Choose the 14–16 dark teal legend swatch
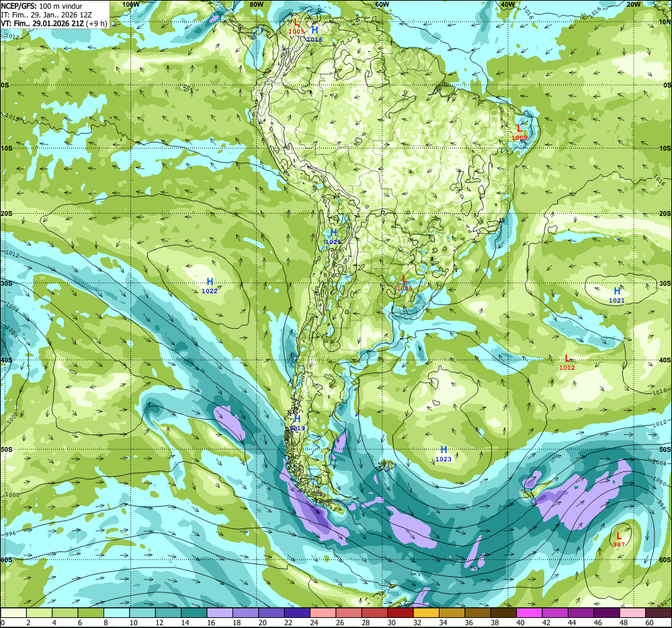Viewport: 672px width, 628px height. pyautogui.click(x=194, y=613)
